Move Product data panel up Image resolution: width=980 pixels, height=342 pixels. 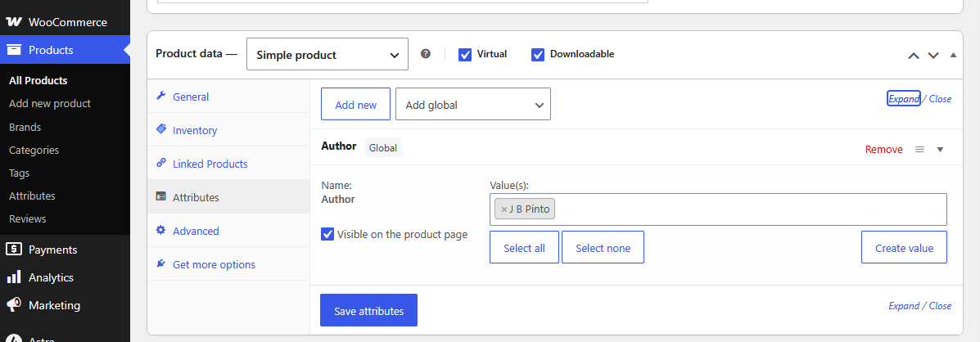pyautogui.click(x=913, y=55)
